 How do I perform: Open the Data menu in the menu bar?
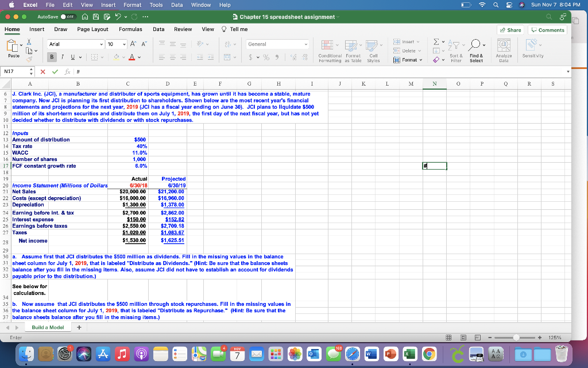point(176,5)
